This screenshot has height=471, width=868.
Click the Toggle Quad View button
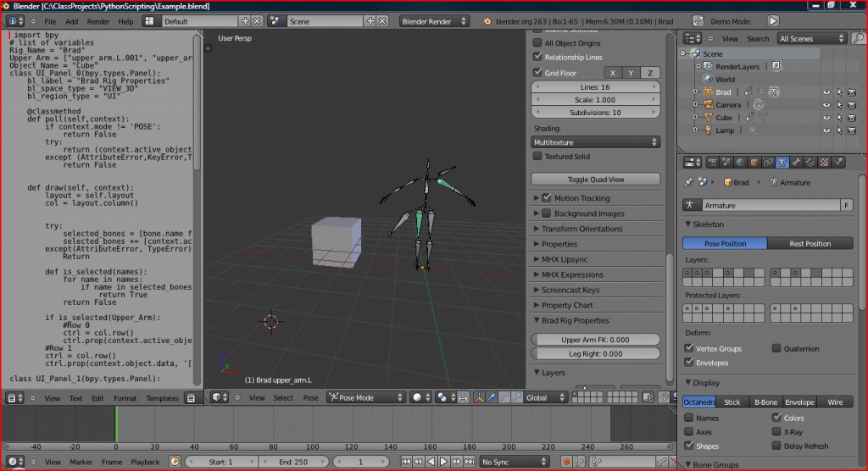coord(595,180)
